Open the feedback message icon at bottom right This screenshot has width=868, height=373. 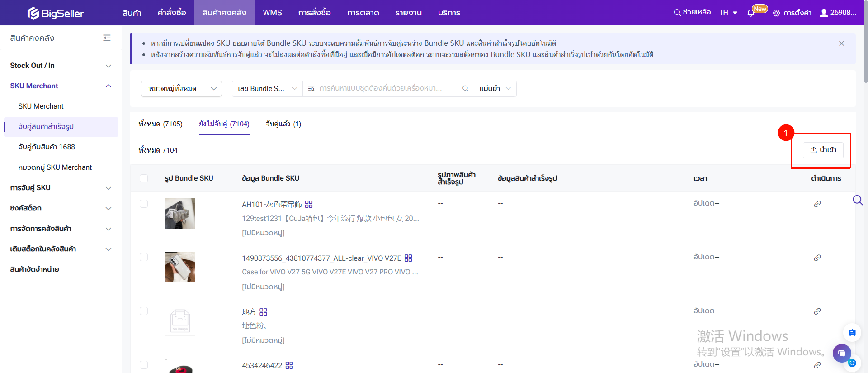852,333
